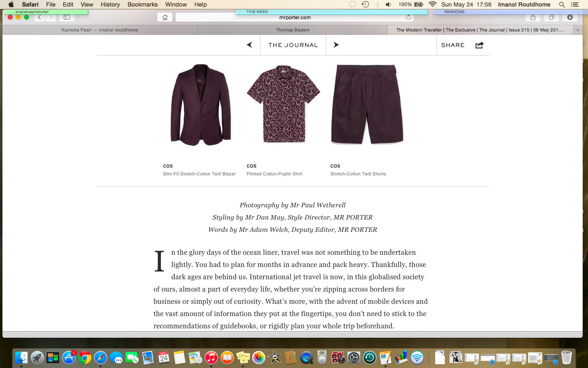The width and height of the screenshot is (588, 368).
Task: Reload the mrporter.com page
Action: pos(408,17)
